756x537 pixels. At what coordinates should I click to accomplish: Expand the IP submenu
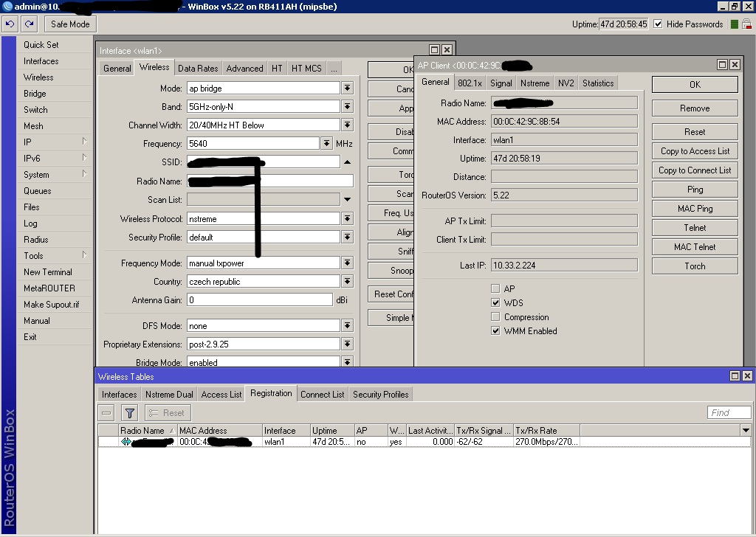[x=54, y=142]
